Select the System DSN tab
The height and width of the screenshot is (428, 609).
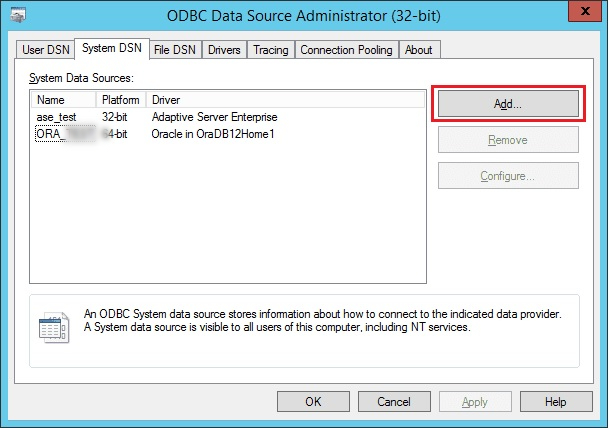[111, 48]
